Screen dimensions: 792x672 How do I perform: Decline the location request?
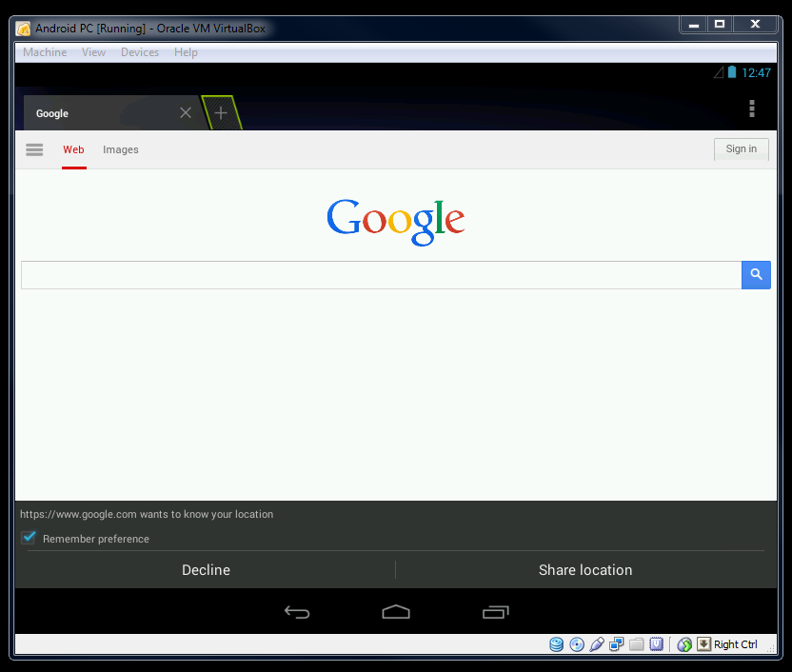tap(206, 570)
